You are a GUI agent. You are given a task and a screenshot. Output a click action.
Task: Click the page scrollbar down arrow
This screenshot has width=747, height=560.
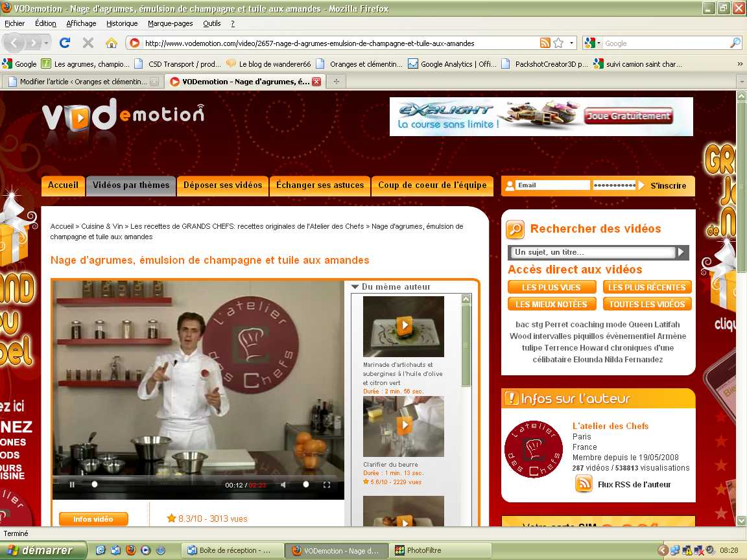point(741,520)
